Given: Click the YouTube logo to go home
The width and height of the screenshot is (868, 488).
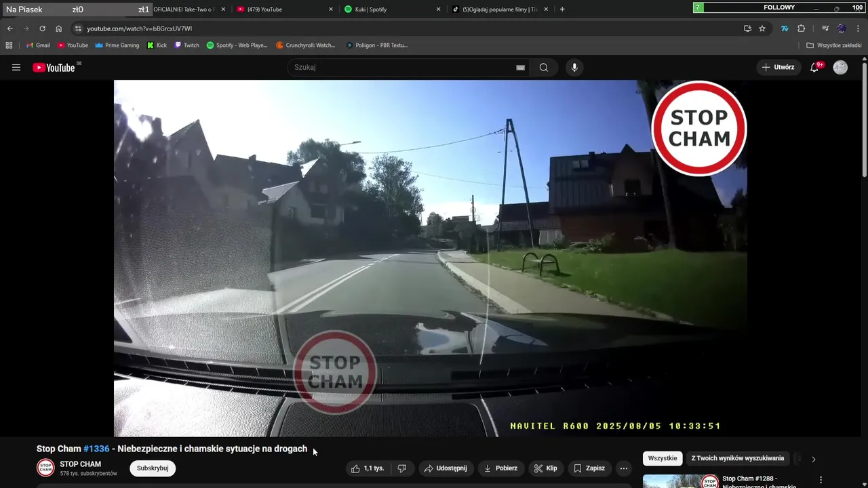Looking at the screenshot, I should pyautogui.click(x=54, y=67).
